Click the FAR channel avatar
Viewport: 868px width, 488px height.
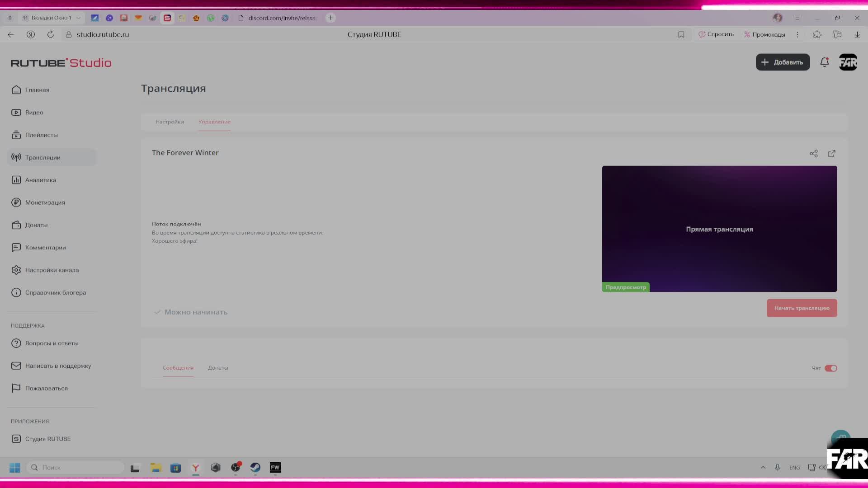click(848, 62)
